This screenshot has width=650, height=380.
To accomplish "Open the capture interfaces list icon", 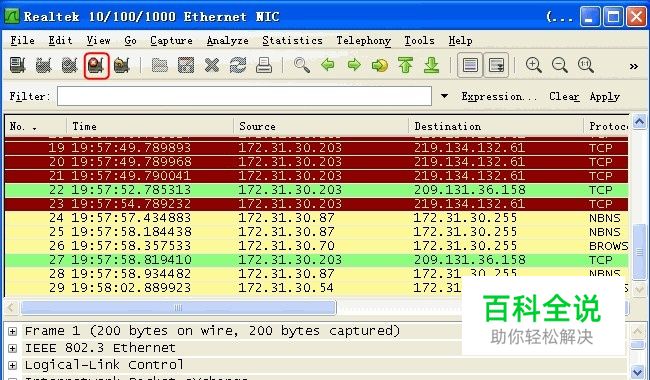I will pos(17,65).
